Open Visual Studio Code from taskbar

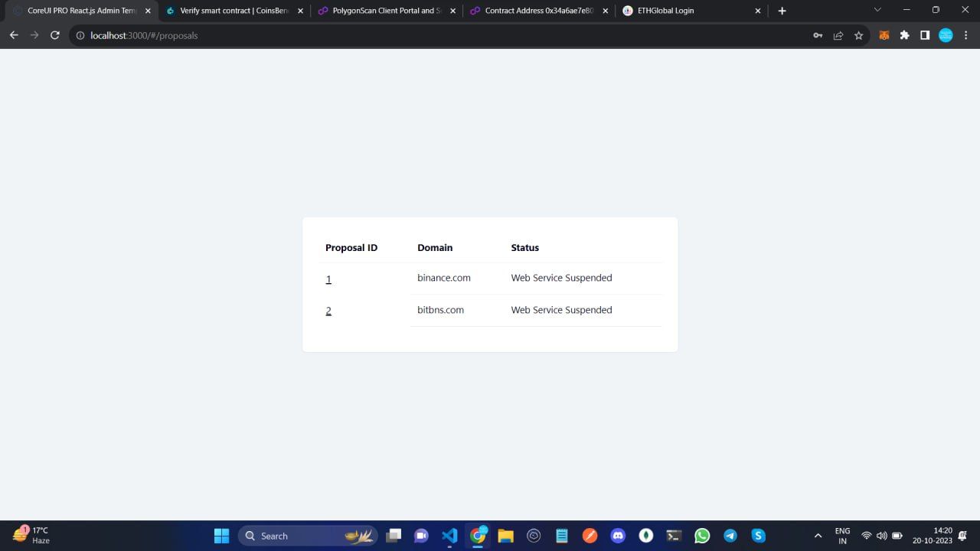(x=449, y=536)
